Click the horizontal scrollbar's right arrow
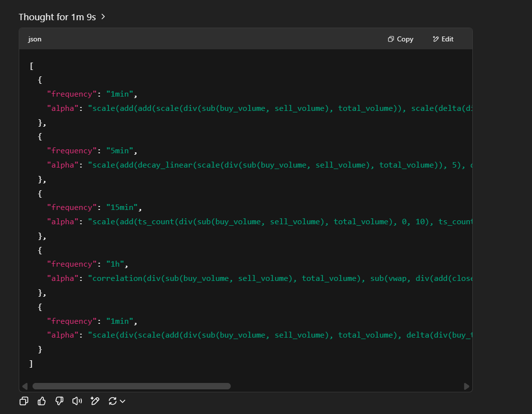 pyautogui.click(x=466, y=386)
